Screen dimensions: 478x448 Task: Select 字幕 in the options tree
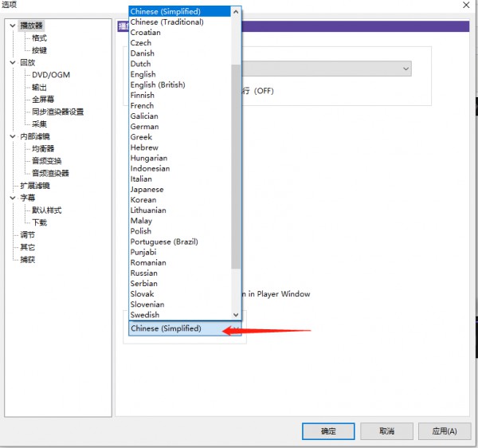pyautogui.click(x=28, y=198)
